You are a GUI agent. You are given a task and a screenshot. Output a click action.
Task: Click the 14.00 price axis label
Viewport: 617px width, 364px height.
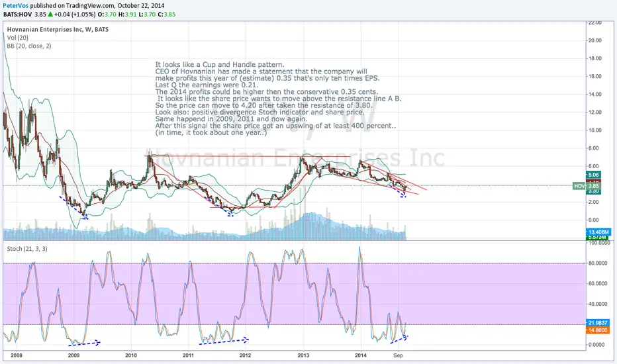click(x=595, y=94)
